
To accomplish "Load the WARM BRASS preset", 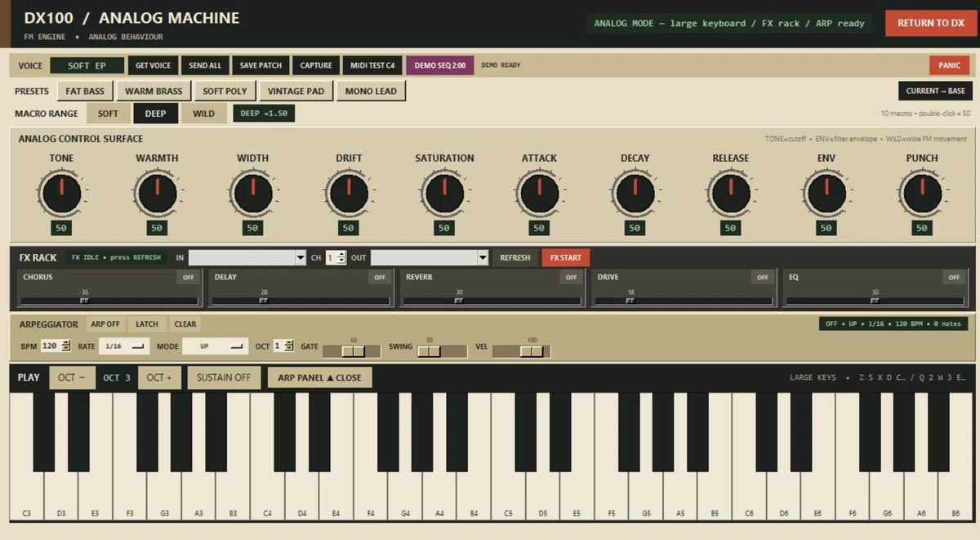I will tap(154, 91).
